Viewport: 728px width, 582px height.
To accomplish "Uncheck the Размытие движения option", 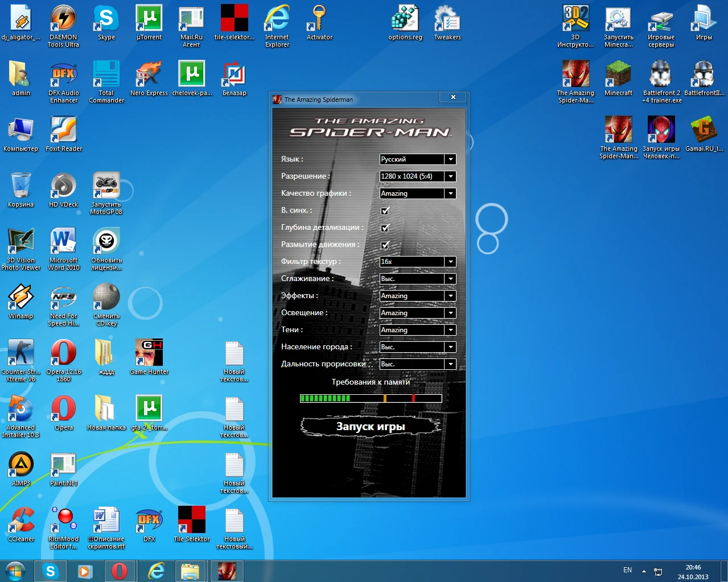I will (x=385, y=245).
